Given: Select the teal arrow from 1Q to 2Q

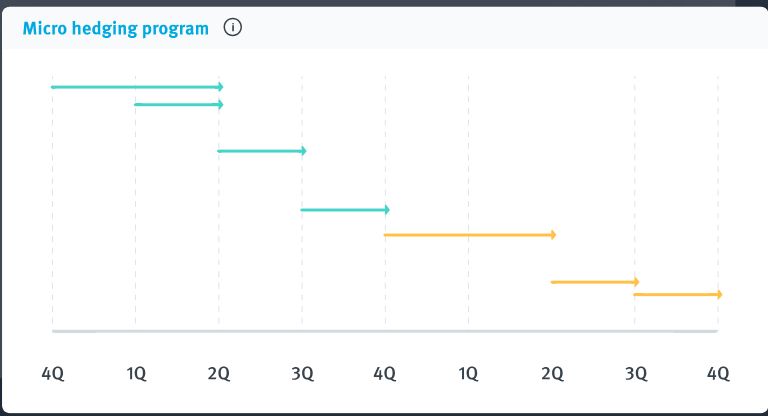Looking at the screenshot, I should [177, 104].
